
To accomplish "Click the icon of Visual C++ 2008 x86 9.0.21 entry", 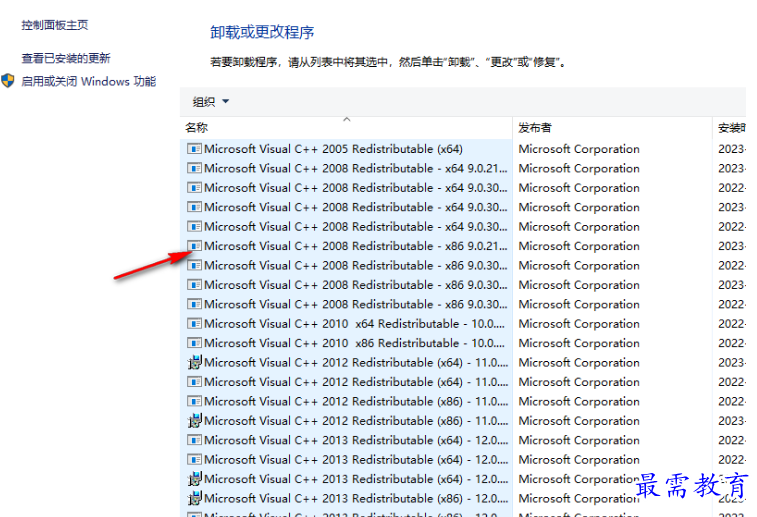I will click(194, 246).
